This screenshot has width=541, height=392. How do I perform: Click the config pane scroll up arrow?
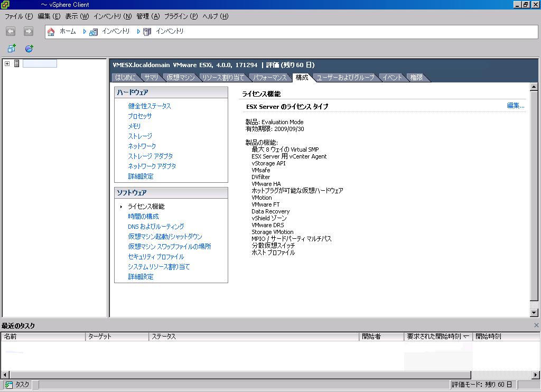534,87
